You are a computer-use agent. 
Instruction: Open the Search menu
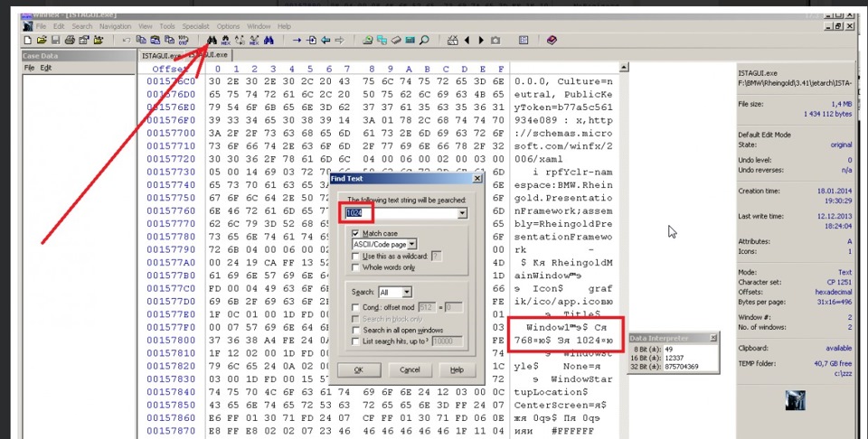click(82, 26)
